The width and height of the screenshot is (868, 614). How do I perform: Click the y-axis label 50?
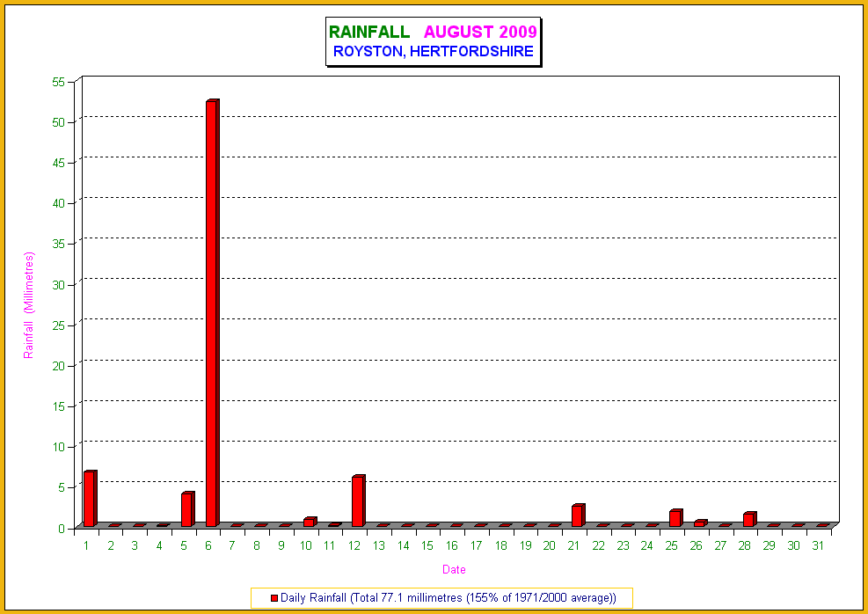click(x=59, y=122)
